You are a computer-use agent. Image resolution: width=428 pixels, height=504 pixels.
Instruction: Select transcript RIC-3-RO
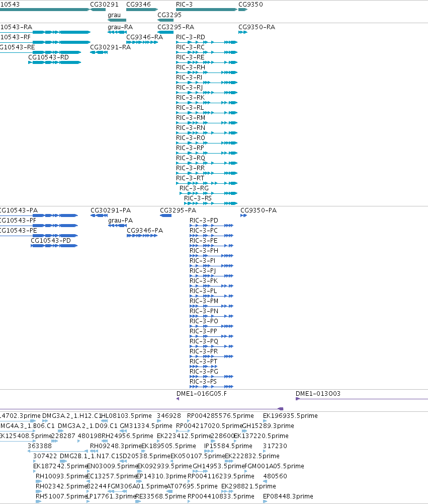click(206, 143)
